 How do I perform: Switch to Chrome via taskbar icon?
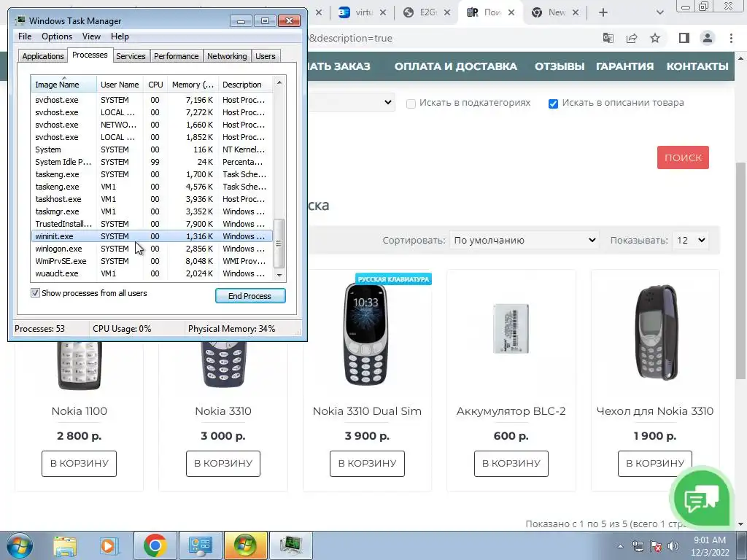pyautogui.click(x=155, y=545)
